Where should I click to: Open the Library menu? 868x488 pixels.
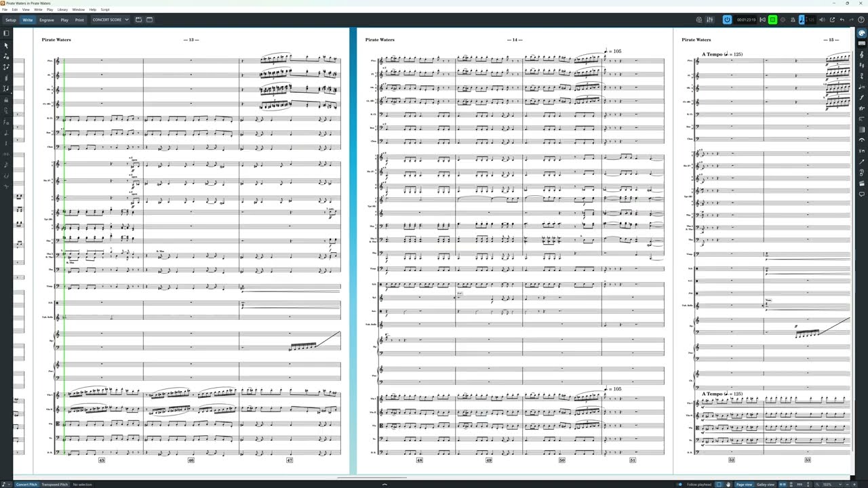(x=62, y=9)
